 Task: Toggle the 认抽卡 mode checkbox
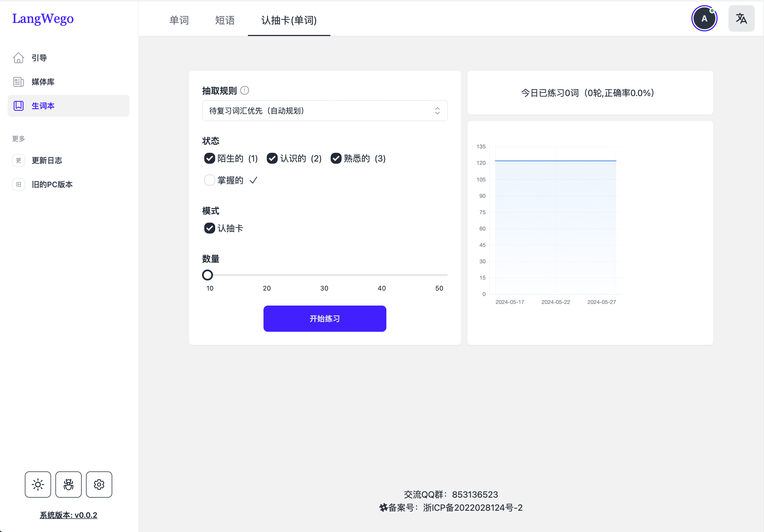(209, 228)
